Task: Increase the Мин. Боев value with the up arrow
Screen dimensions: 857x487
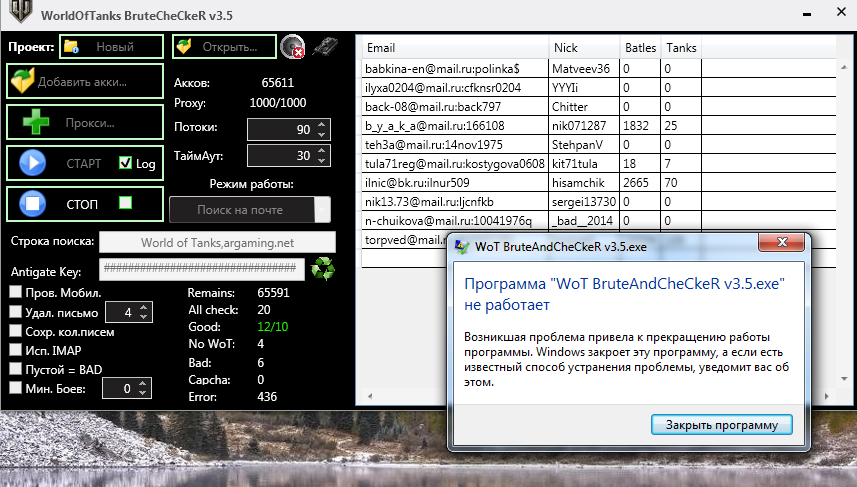Action: 143,384
